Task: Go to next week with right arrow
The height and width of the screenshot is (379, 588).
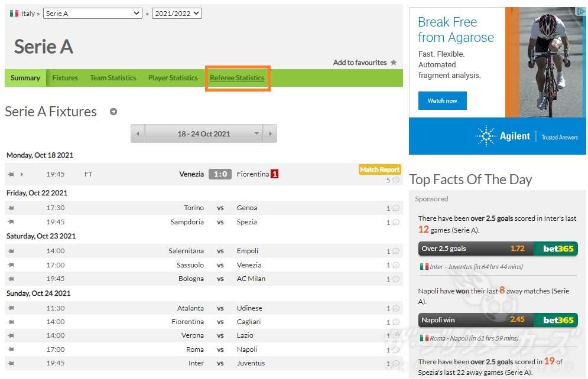Action: tap(270, 133)
